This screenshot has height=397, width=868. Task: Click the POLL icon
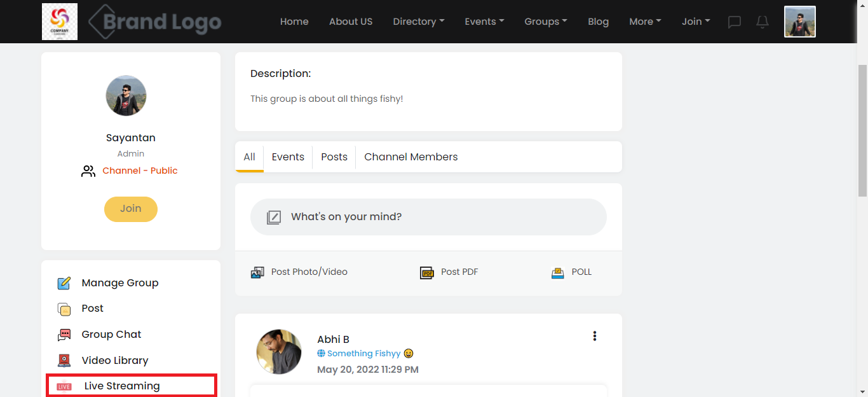point(558,272)
